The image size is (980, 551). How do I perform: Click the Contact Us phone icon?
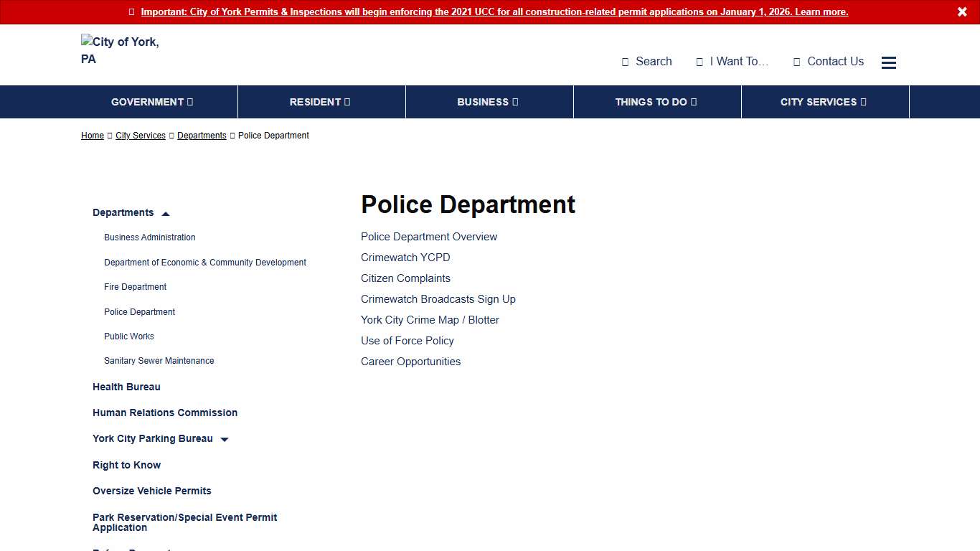pyautogui.click(x=796, y=62)
